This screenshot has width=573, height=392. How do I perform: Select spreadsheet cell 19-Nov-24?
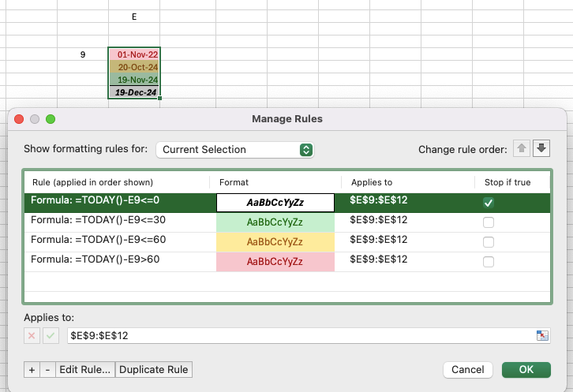point(134,80)
